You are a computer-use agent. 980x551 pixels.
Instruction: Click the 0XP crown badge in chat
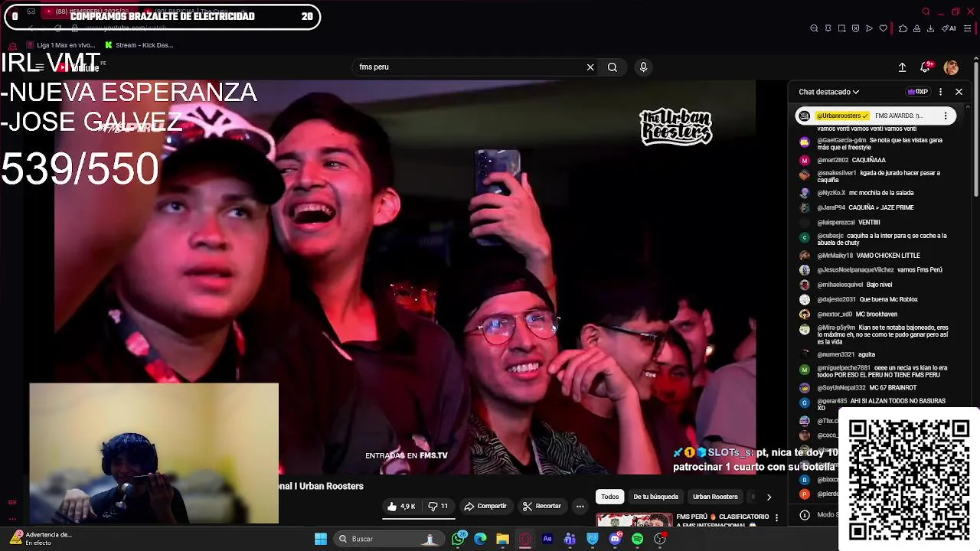(917, 92)
